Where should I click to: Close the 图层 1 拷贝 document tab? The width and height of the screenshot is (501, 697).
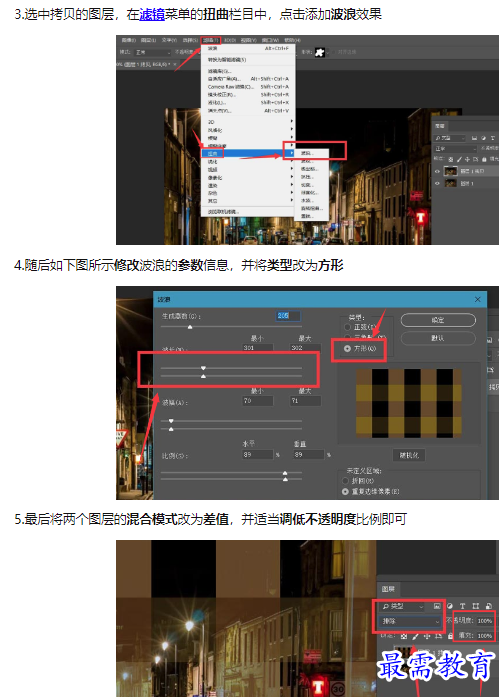[175, 64]
